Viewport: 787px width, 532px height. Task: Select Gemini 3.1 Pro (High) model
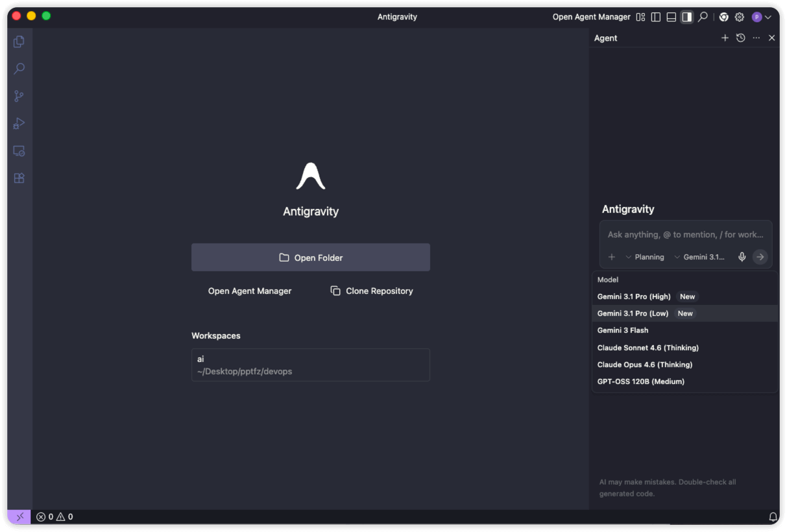point(685,296)
